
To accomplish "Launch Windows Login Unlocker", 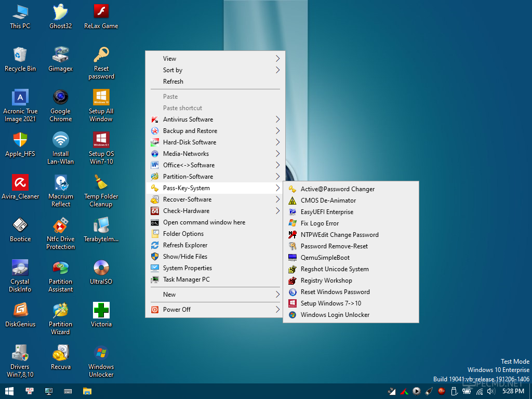I will pyautogui.click(x=351, y=315).
